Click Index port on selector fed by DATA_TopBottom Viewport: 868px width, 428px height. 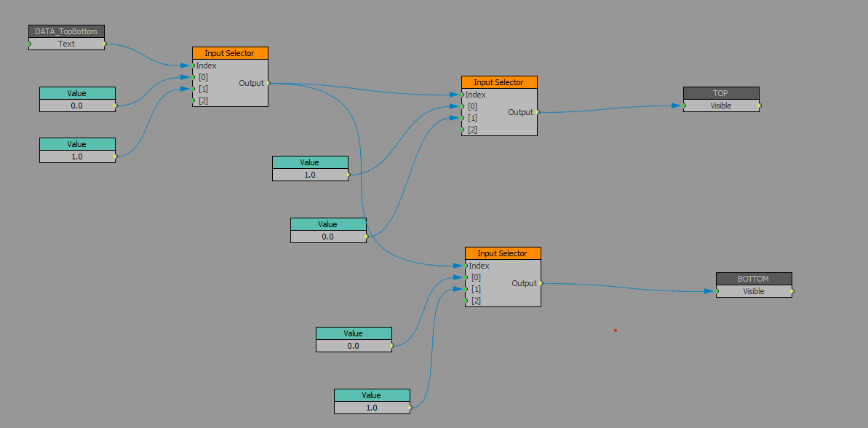193,66
